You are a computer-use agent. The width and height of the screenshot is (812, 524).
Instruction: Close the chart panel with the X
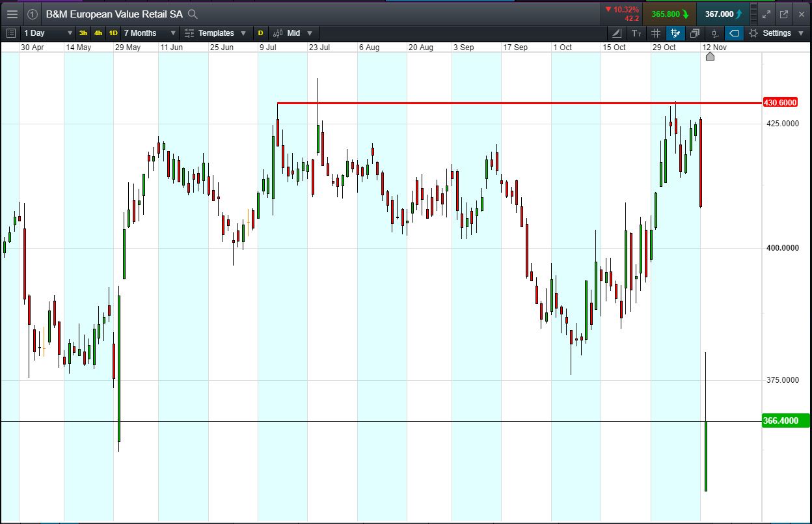801,14
